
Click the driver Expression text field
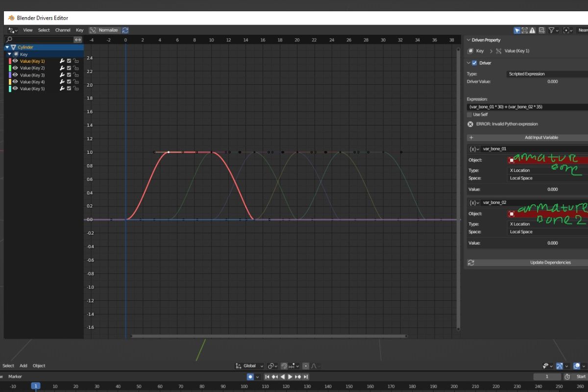click(x=527, y=107)
